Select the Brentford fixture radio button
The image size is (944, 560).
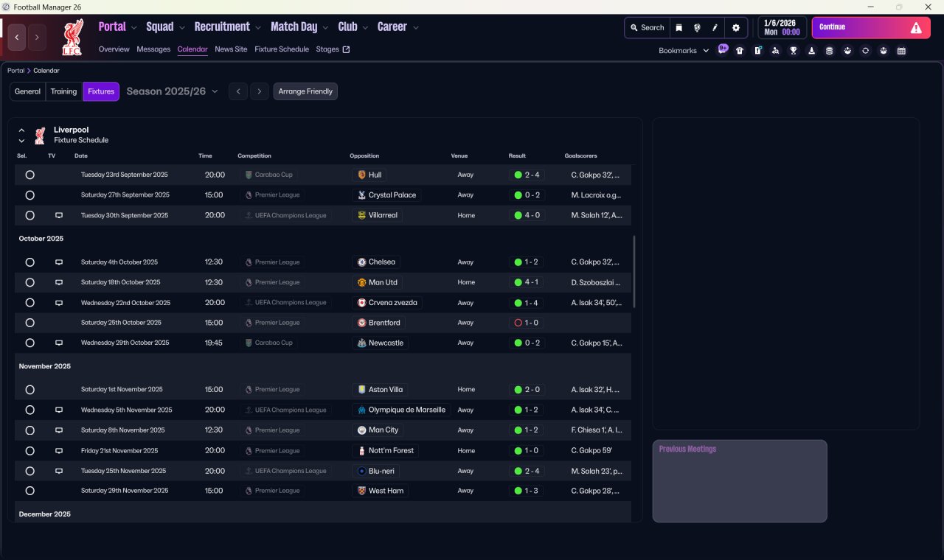pos(29,323)
